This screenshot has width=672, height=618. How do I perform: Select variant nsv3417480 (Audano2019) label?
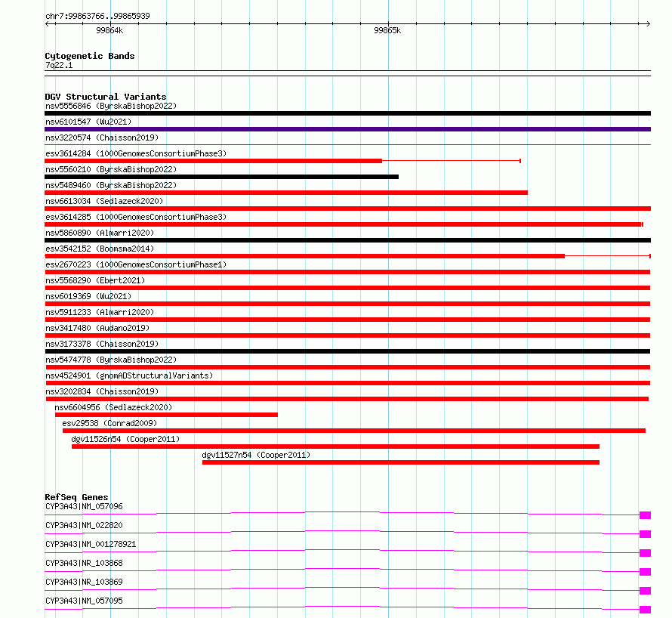coord(97,328)
